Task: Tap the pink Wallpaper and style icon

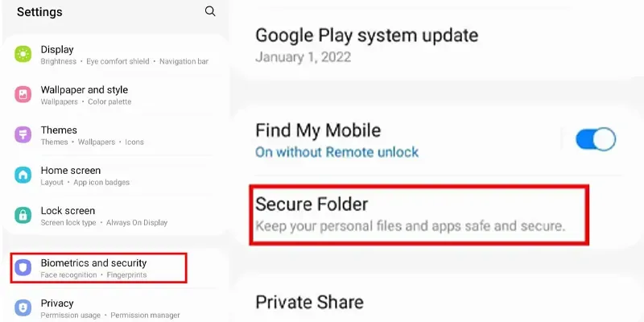Action: coord(23,94)
